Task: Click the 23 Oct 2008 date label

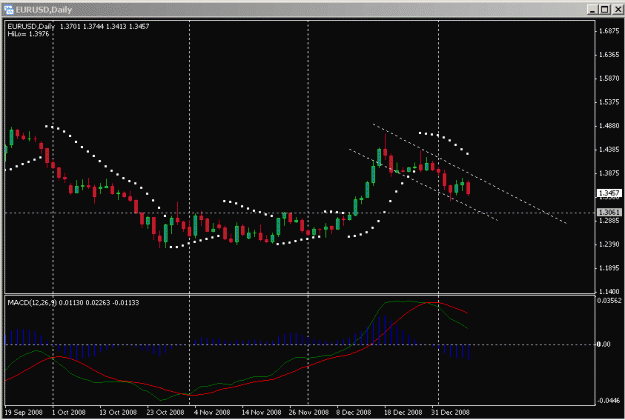Action: coord(165,412)
